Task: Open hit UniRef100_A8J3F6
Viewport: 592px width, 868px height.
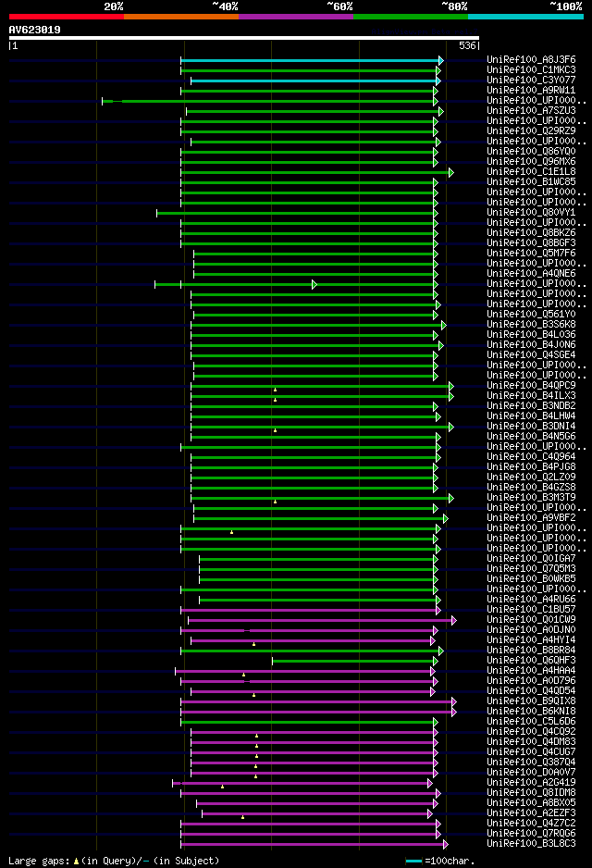Action: click(531, 59)
